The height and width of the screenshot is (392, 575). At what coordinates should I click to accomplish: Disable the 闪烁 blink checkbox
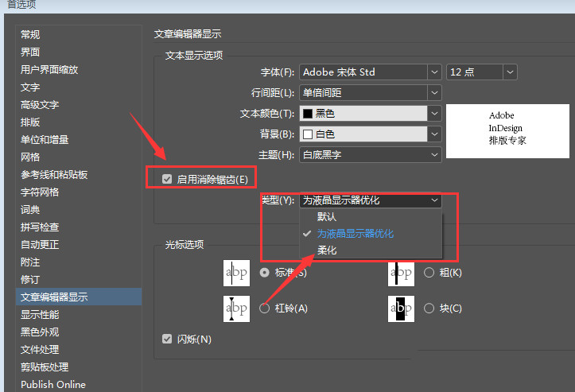coord(167,340)
